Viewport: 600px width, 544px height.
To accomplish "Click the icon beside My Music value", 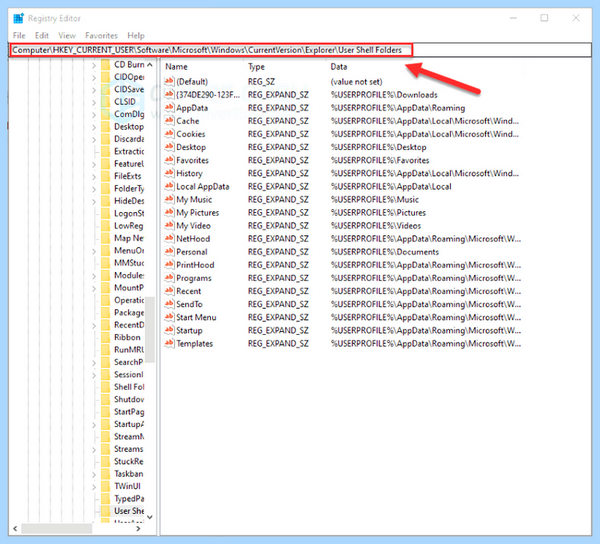I will [x=169, y=199].
